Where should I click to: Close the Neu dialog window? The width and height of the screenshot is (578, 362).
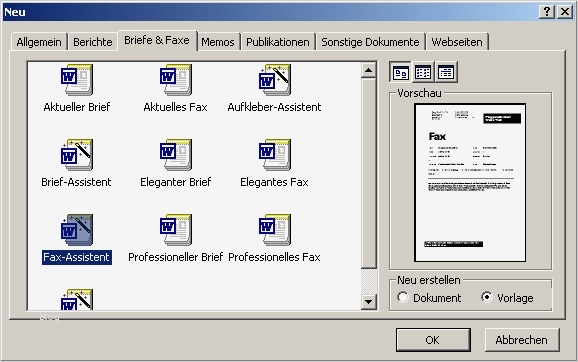pyautogui.click(x=565, y=12)
